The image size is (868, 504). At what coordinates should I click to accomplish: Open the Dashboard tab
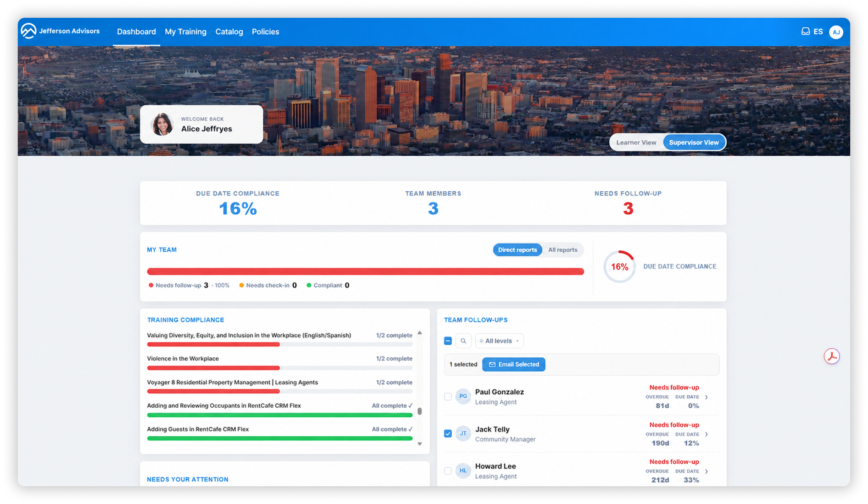point(136,32)
